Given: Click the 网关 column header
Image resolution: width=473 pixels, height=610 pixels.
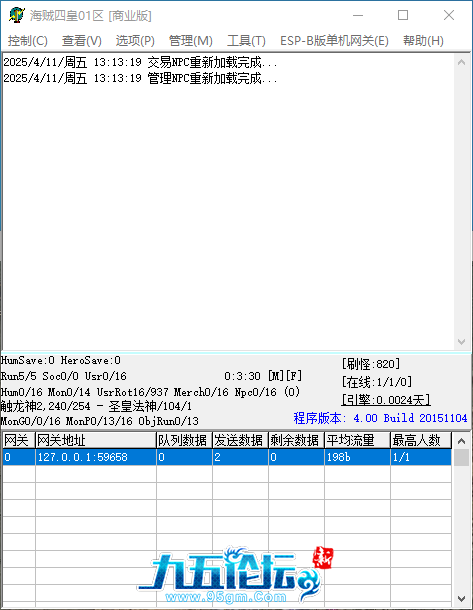Looking at the screenshot, I should click(19, 440).
